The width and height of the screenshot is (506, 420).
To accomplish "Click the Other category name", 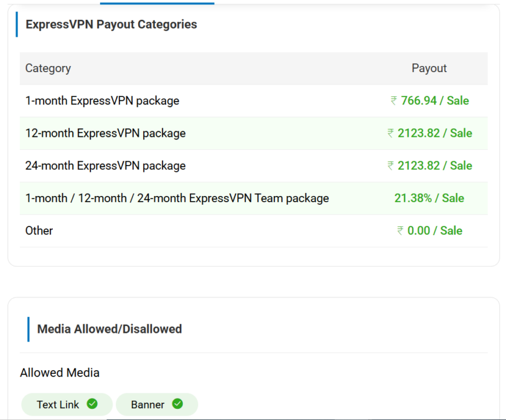I will [39, 230].
